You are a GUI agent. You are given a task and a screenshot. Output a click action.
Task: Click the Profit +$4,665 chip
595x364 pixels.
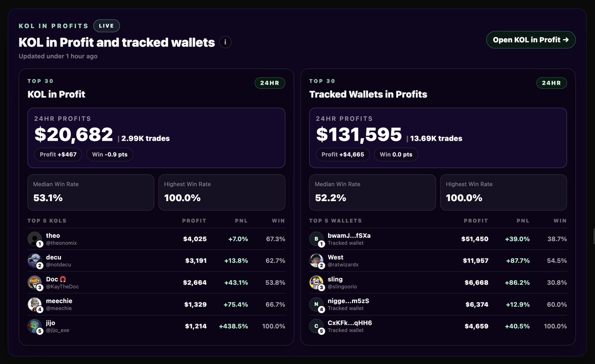point(343,155)
